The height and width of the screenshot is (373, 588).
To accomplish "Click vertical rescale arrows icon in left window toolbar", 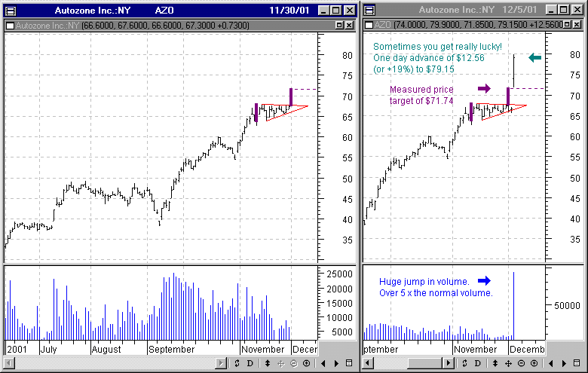I will pos(268,363).
